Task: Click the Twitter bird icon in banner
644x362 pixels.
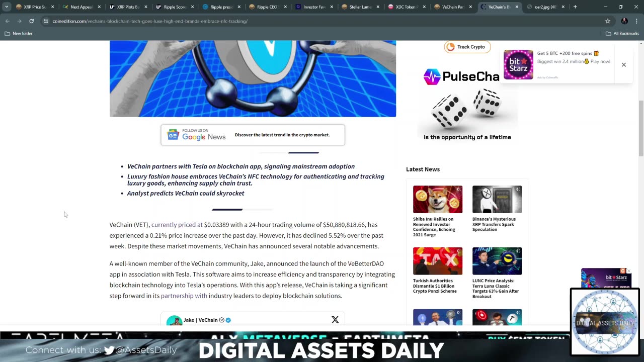Action: pyautogui.click(x=109, y=350)
